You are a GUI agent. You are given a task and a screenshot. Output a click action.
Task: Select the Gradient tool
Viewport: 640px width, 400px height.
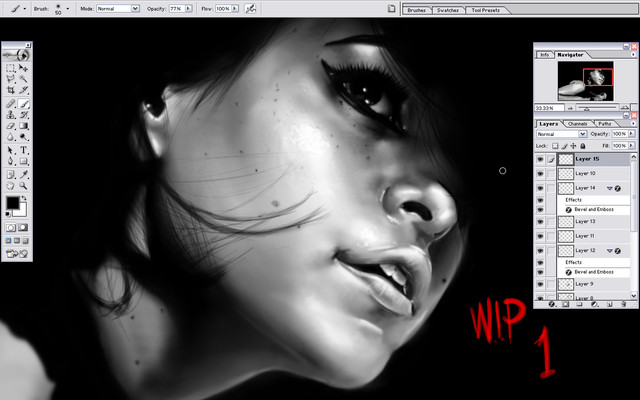click(x=23, y=126)
